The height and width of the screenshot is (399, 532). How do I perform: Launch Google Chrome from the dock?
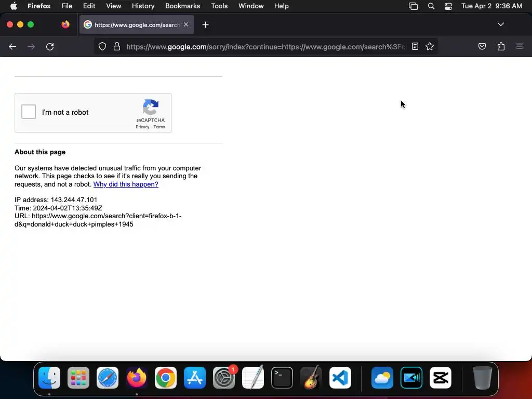click(x=166, y=378)
